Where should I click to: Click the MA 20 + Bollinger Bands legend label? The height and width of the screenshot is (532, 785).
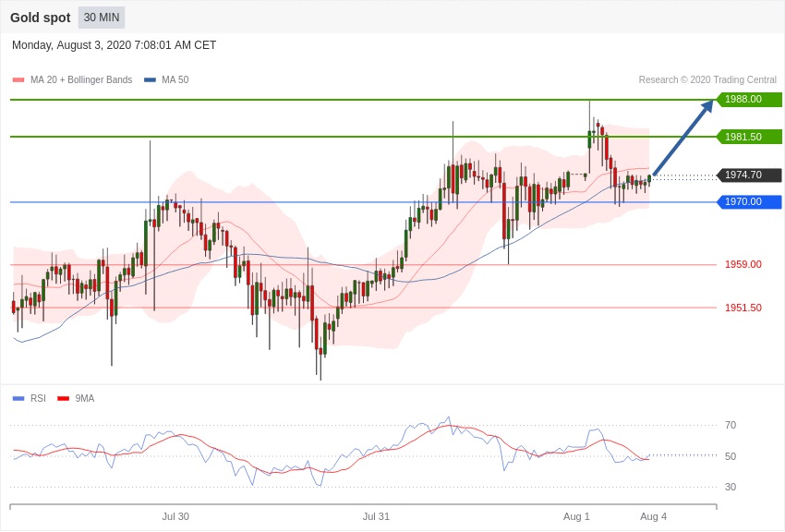click(x=81, y=79)
